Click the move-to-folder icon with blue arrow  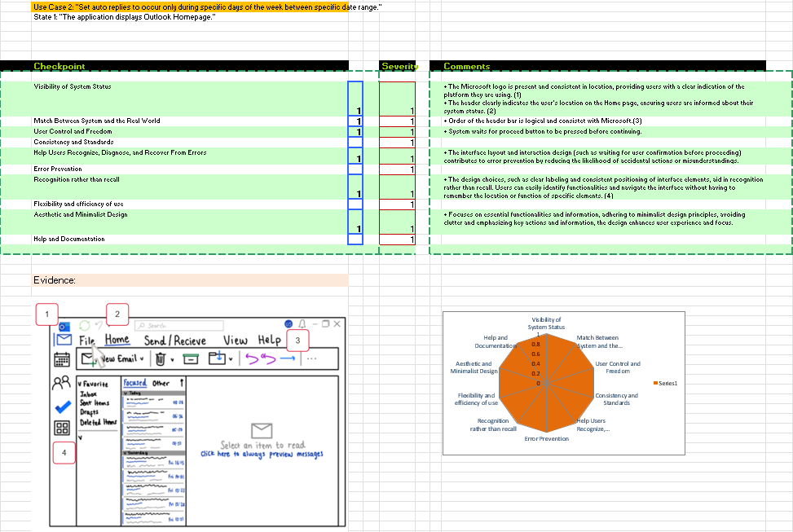(217, 358)
